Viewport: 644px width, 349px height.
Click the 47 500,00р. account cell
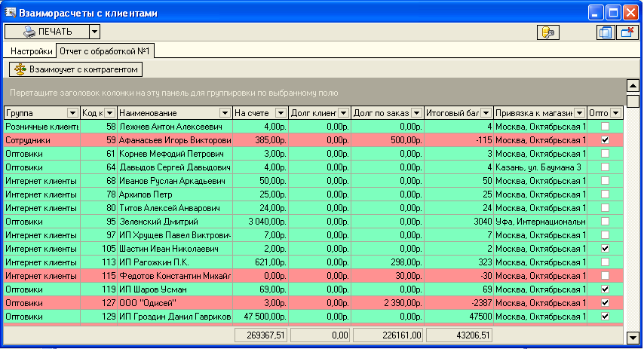pos(260,316)
